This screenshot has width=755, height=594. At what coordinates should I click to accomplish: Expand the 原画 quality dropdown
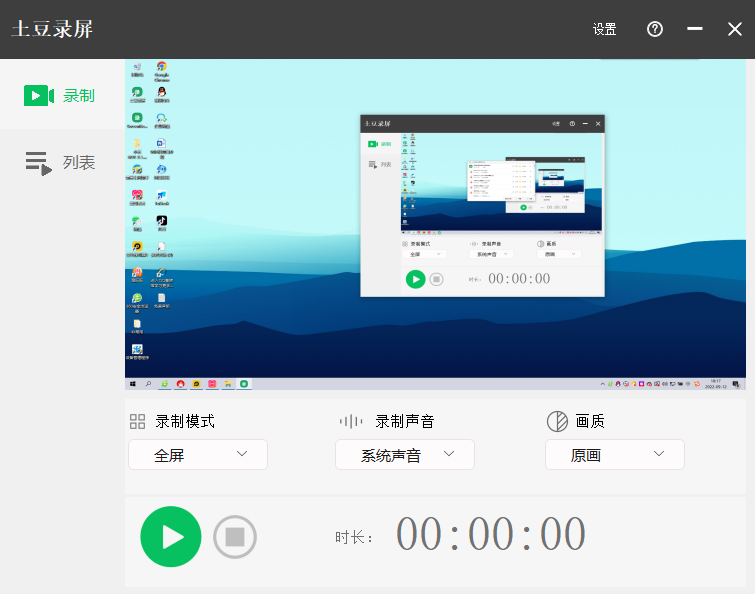coord(614,455)
